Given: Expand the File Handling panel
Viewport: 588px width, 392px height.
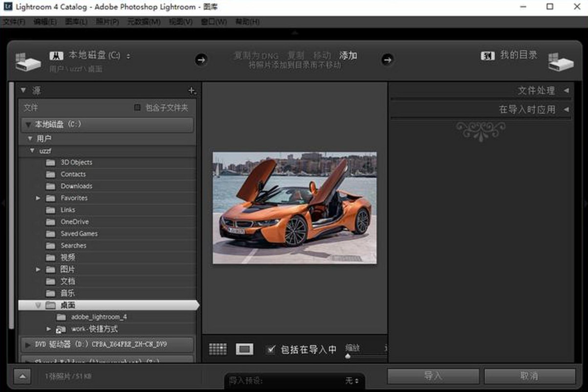Looking at the screenshot, I should [566, 91].
